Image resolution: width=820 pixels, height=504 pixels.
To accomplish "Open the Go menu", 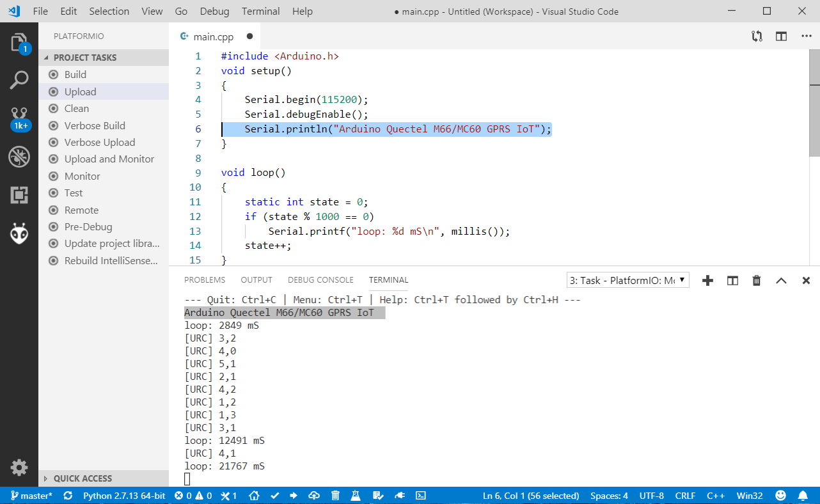I will 181,11.
